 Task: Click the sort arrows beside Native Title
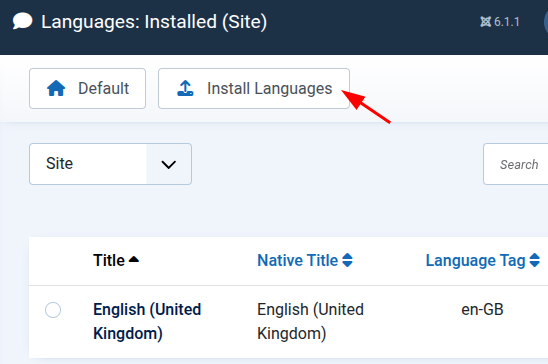click(x=347, y=260)
